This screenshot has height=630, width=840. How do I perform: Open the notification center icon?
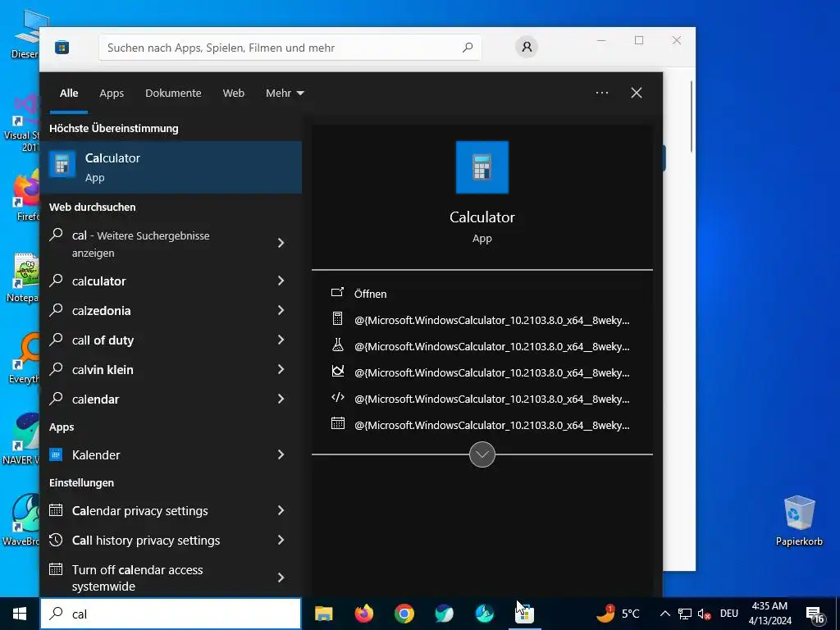(815, 614)
